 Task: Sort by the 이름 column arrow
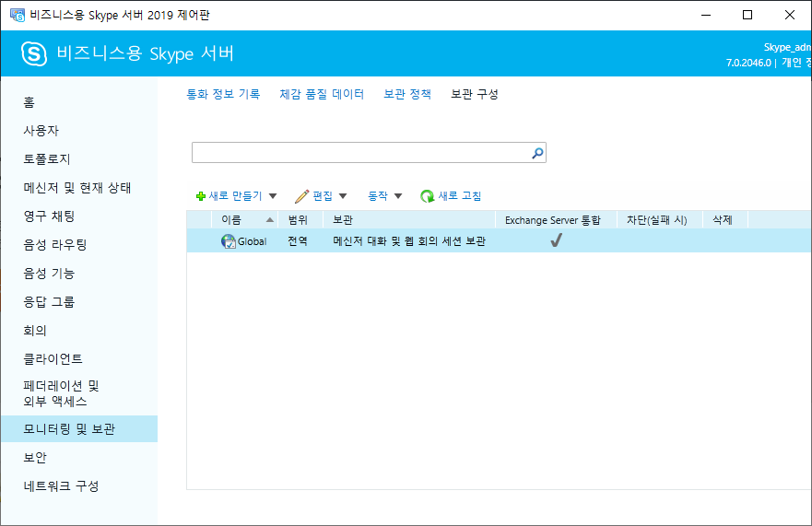270,220
